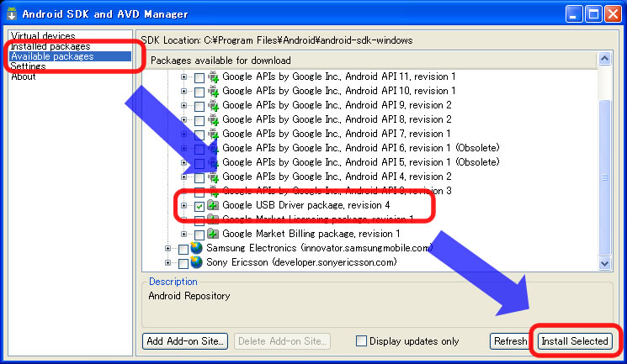Click the Google USB Driver package icon
This screenshot has height=364, width=627.
pos(213,205)
